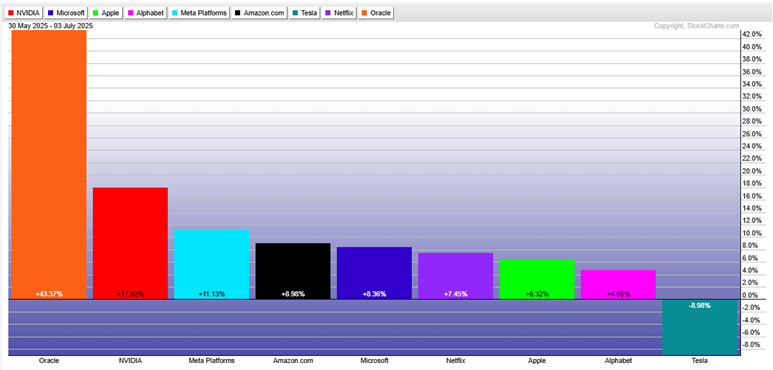773x370 pixels.
Task: Click the red NVIDIA bar
Action: coord(130,243)
